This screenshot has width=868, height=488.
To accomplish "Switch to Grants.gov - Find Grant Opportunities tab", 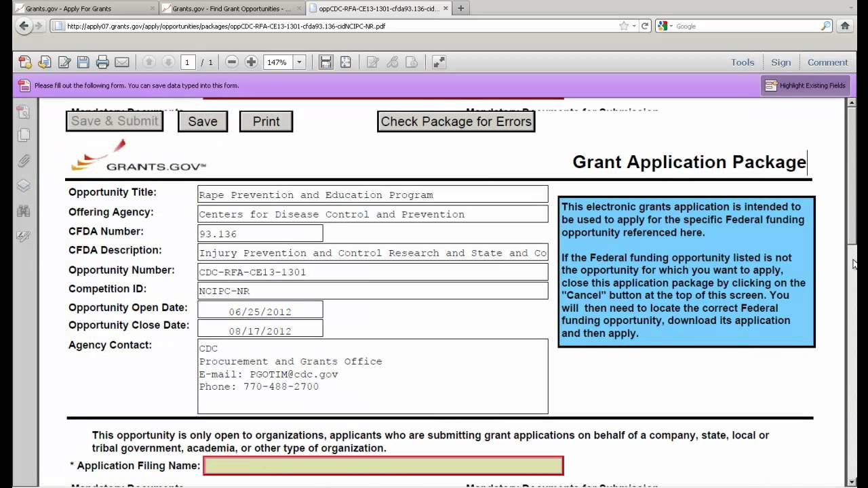I will click(x=231, y=9).
